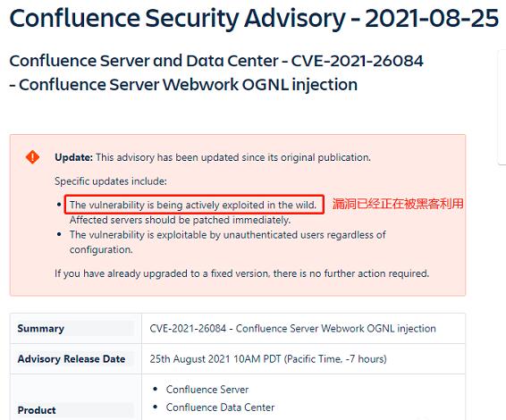506x420 pixels.
Task: Click the Advisory Release Date header cell
Action: 76,359
